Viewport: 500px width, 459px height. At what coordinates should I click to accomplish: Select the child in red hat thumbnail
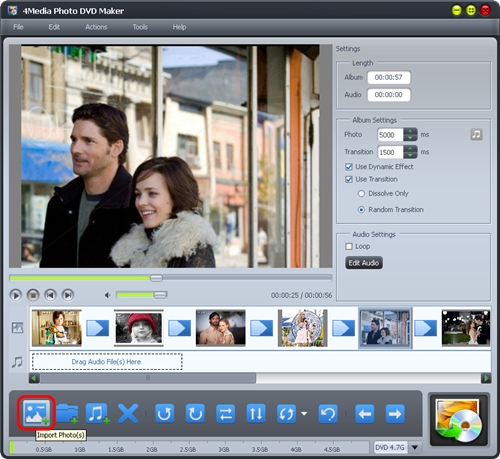coord(139,328)
